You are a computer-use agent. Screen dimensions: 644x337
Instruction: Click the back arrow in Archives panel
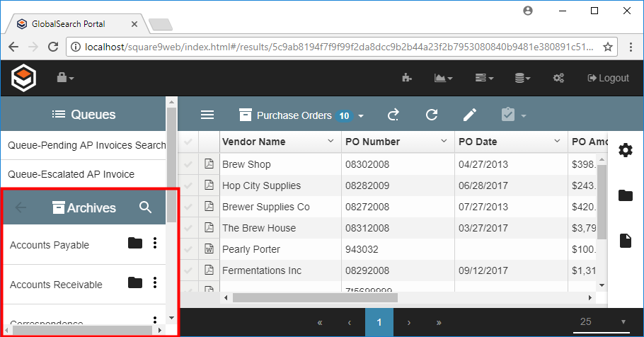point(21,207)
